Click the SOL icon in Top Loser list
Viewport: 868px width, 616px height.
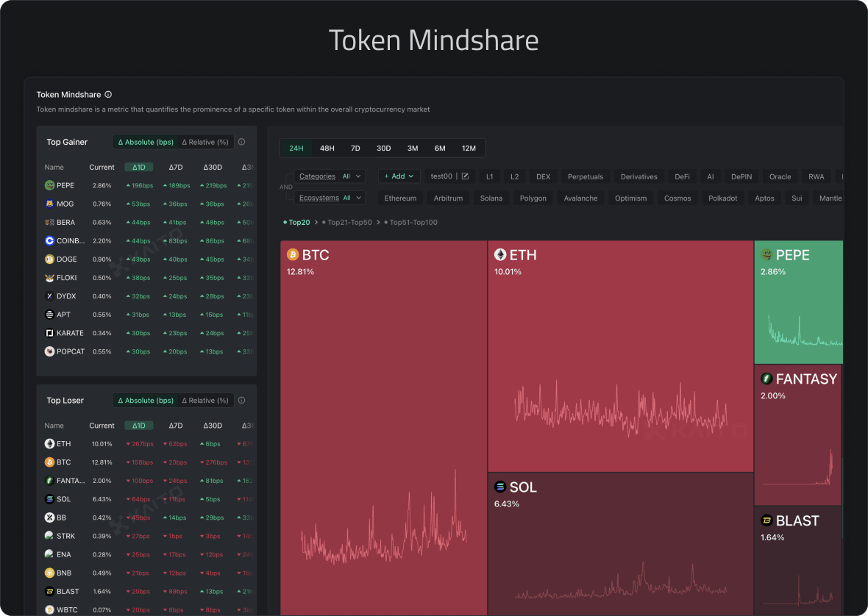pos(49,499)
